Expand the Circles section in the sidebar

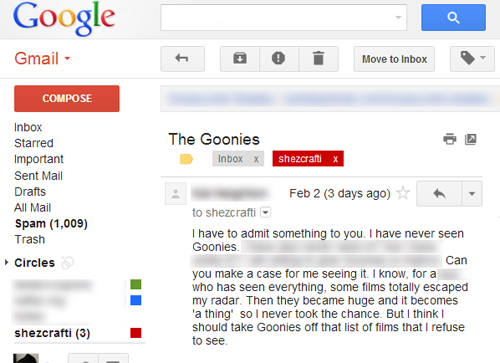[6, 262]
